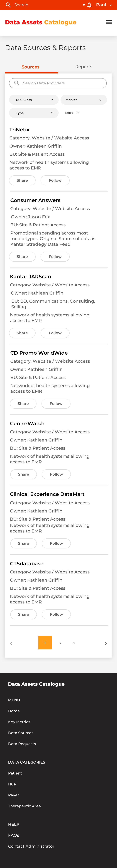The width and height of the screenshot is (117, 868).
Task: Follow the Consumer Answers source
Action: coord(55,256)
